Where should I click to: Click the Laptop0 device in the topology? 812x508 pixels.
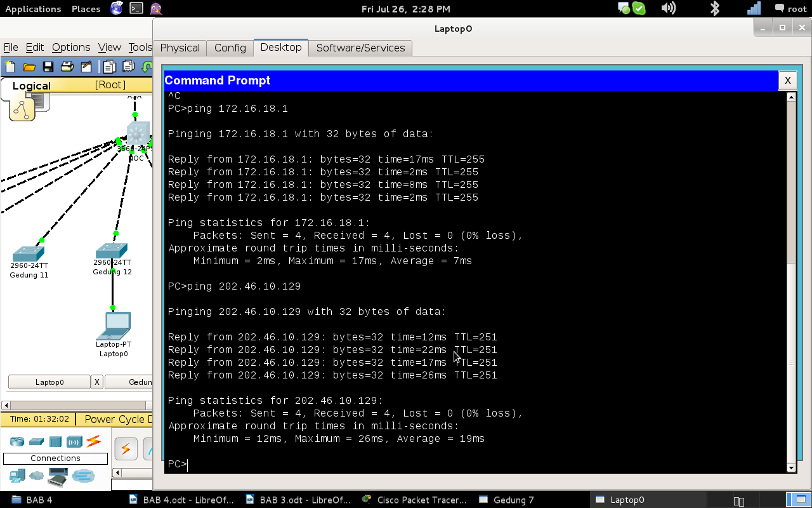[114, 326]
